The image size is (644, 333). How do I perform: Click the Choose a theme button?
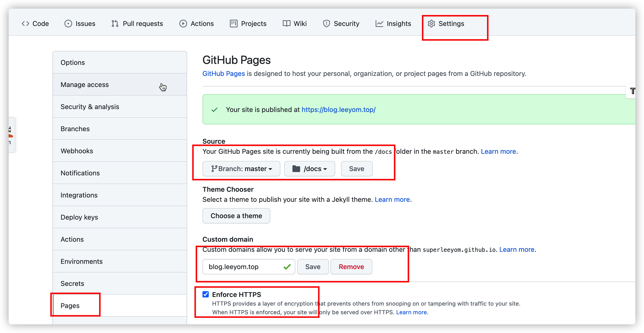click(x=236, y=216)
